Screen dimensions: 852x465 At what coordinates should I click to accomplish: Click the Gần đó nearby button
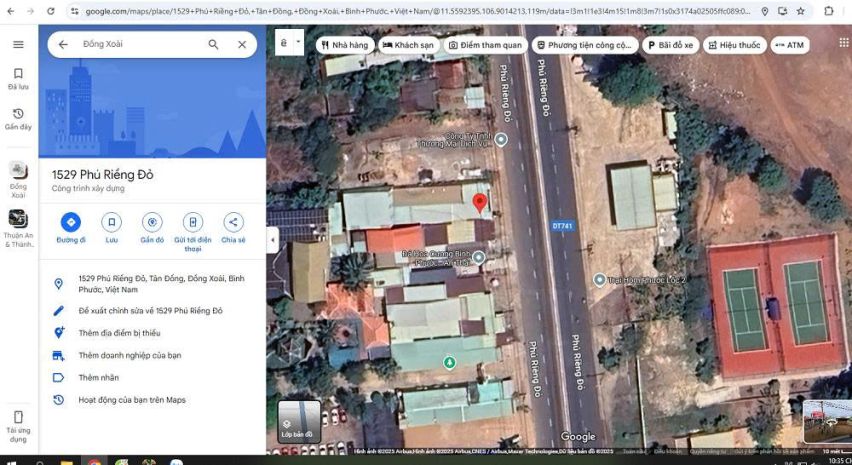(x=152, y=222)
